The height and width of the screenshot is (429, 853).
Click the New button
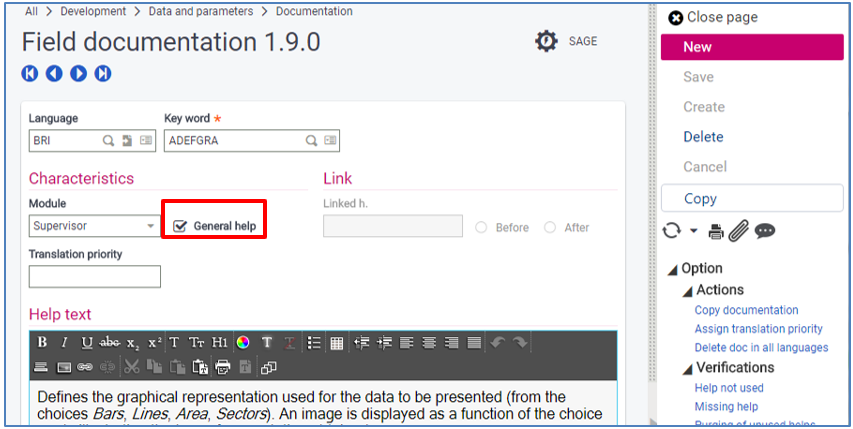click(754, 47)
